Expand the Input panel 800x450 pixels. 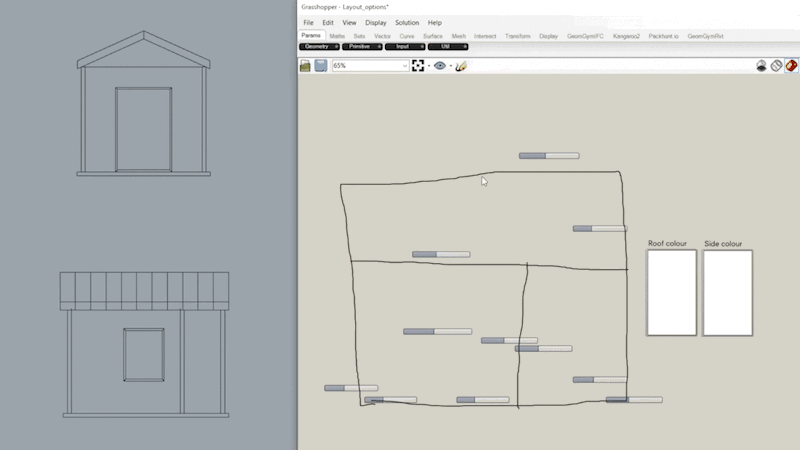click(405, 46)
